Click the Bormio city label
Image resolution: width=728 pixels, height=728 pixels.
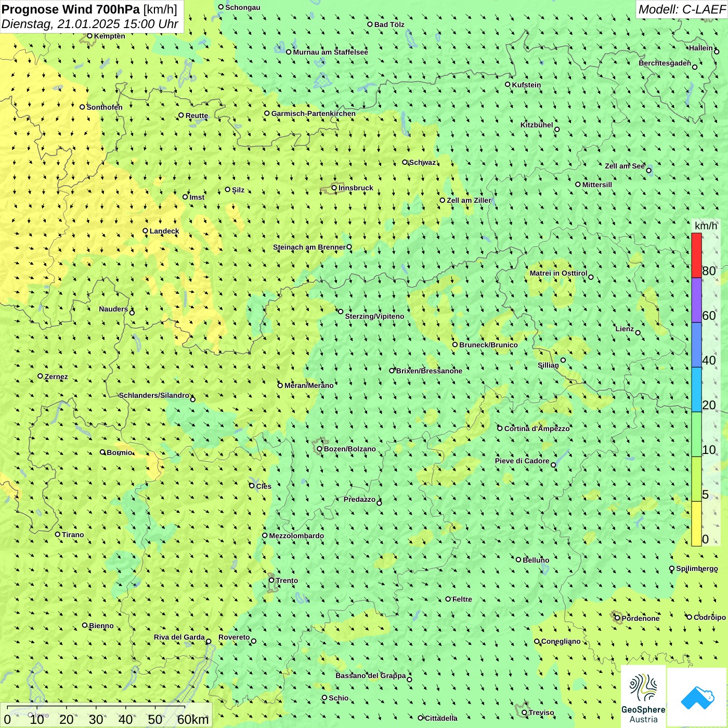click(x=120, y=452)
